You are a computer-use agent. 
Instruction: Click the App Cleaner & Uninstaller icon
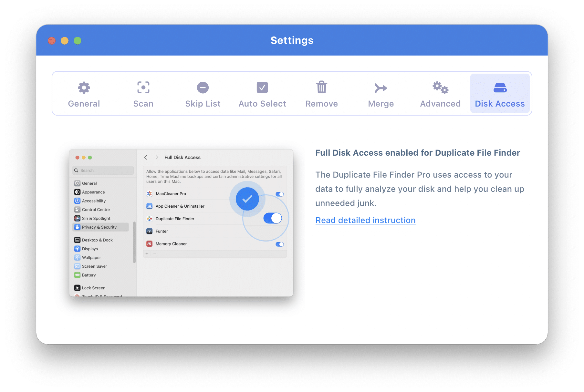[x=150, y=206]
